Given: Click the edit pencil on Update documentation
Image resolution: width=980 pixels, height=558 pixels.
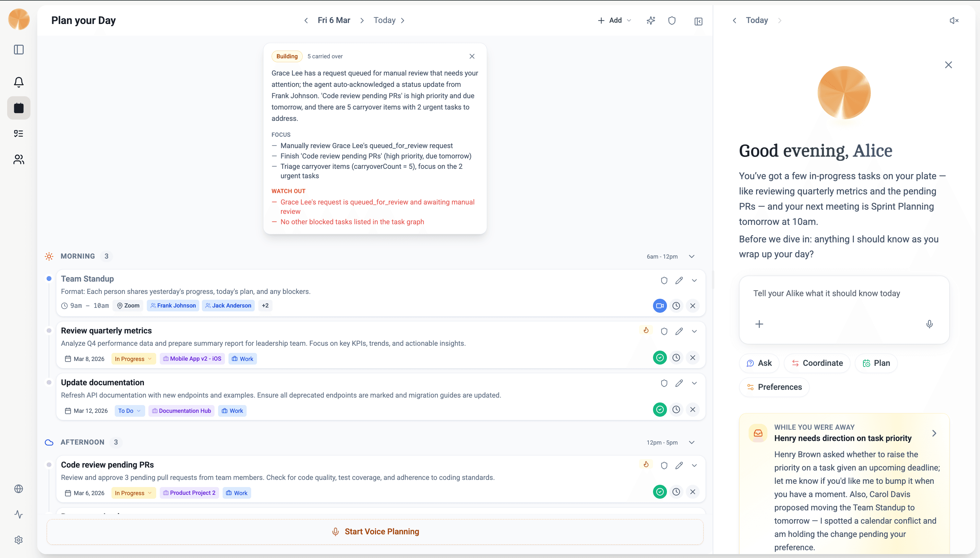Looking at the screenshot, I should coord(679,383).
